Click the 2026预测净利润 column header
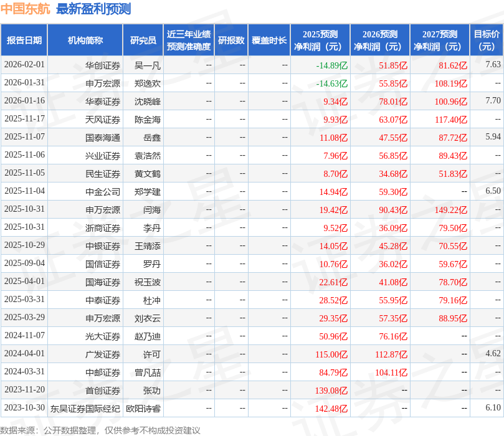Image resolution: width=504 pixels, height=436 pixels. tap(380, 40)
